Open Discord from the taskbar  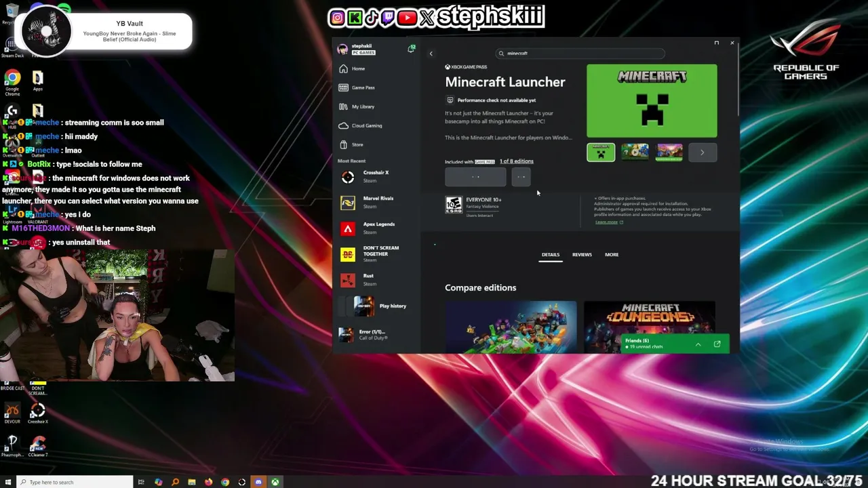tap(258, 482)
